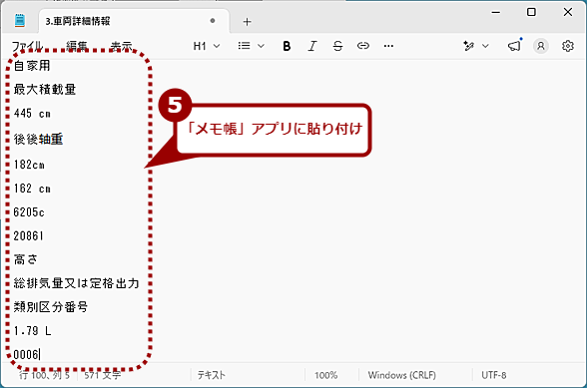
Task: Click the text line 20861
Action: 29,236
